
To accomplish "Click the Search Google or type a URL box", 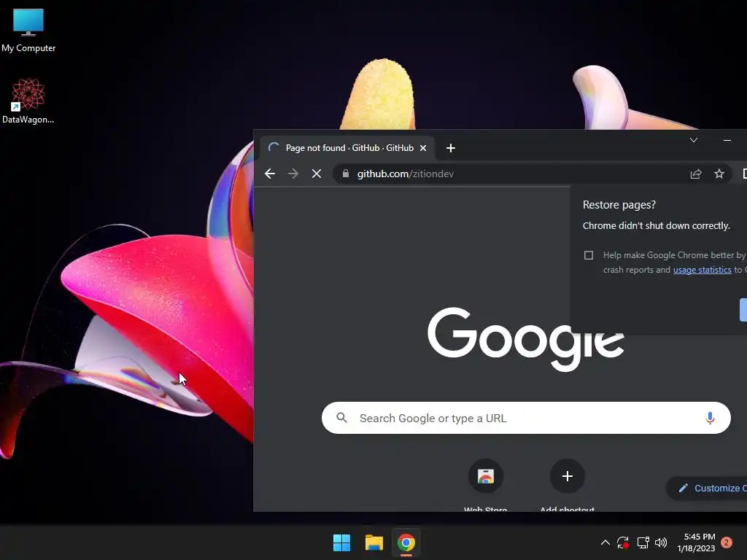I will 526,418.
